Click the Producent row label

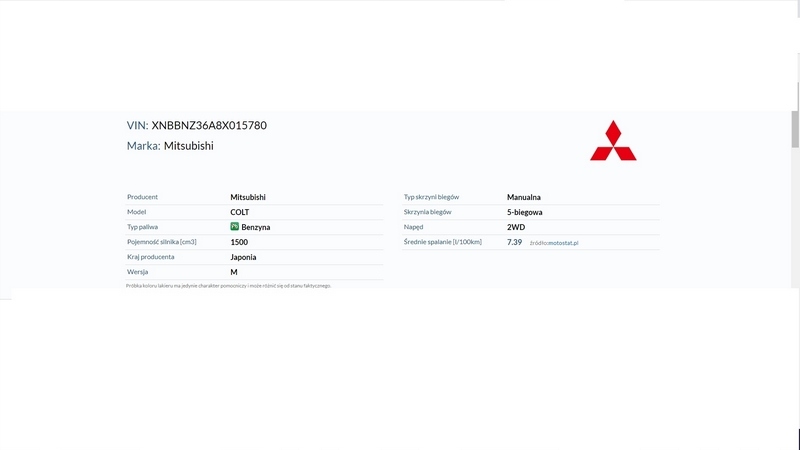142,197
